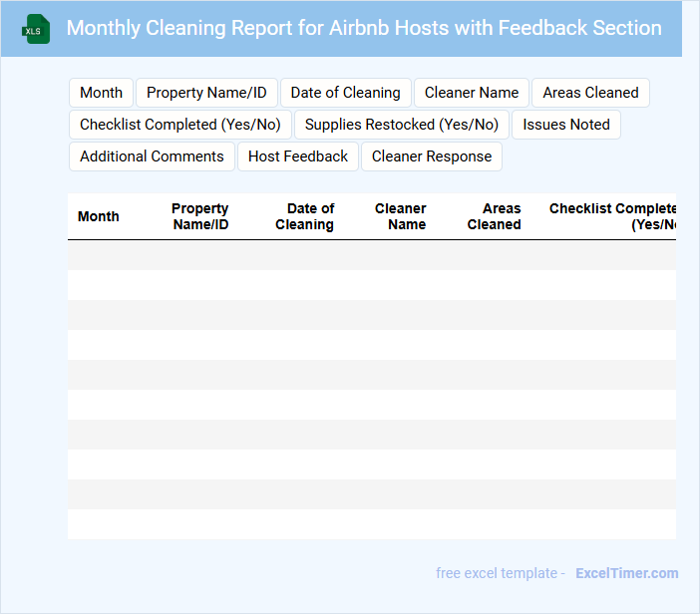Select the Property Name/ID tag
700x614 pixels.
tap(206, 93)
